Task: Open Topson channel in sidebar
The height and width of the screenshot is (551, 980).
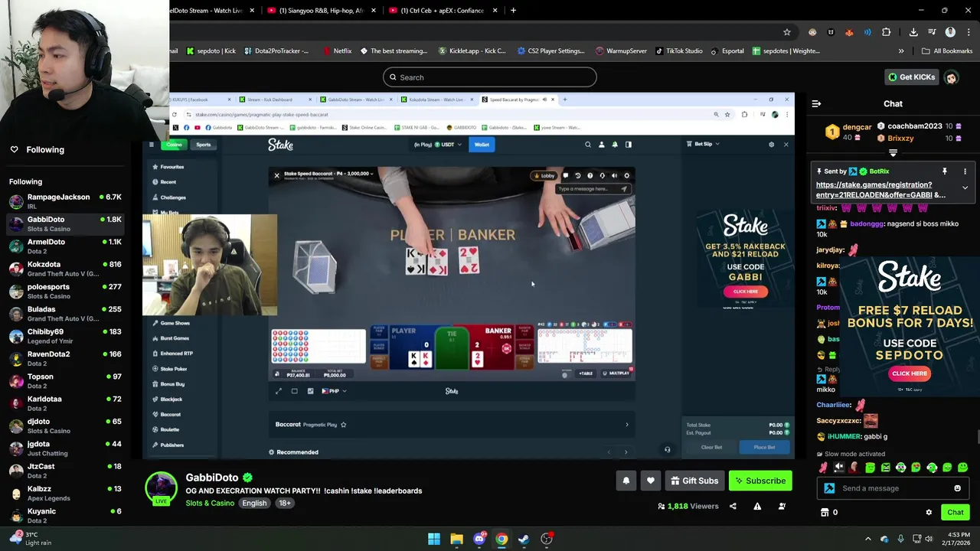Action: (65, 381)
